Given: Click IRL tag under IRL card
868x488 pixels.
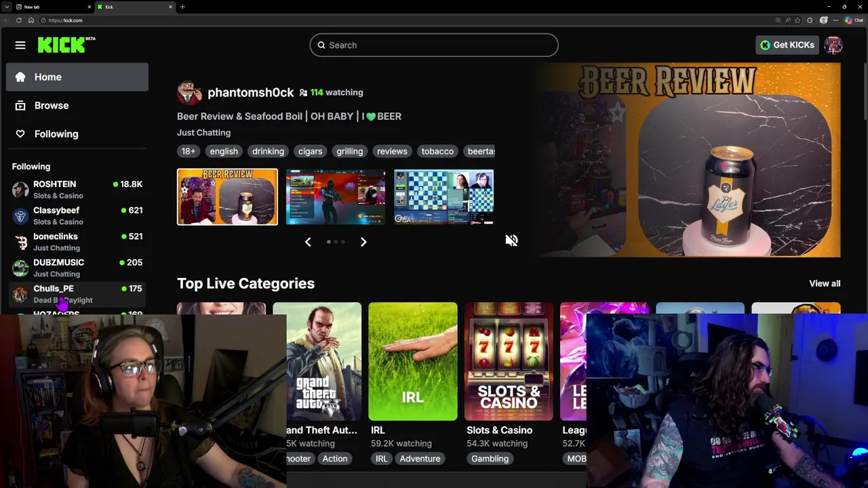Looking at the screenshot, I should coord(382,459).
